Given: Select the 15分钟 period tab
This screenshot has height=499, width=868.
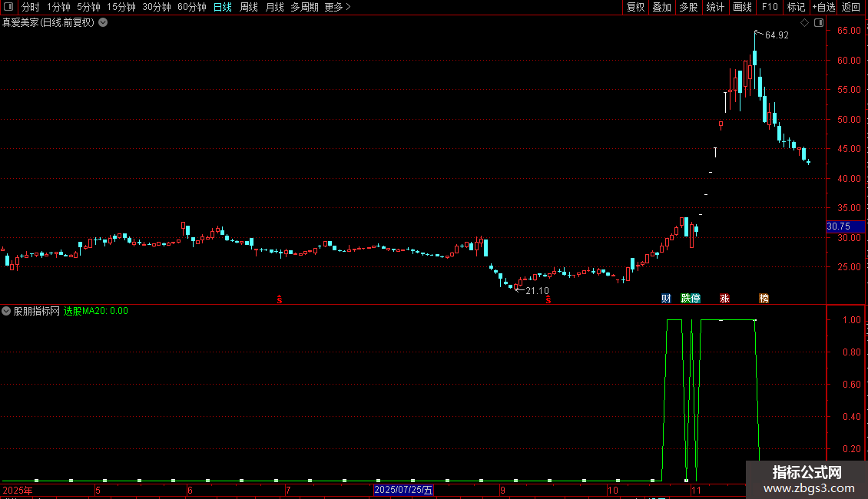Looking at the screenshot, I should tap(121, 7).
